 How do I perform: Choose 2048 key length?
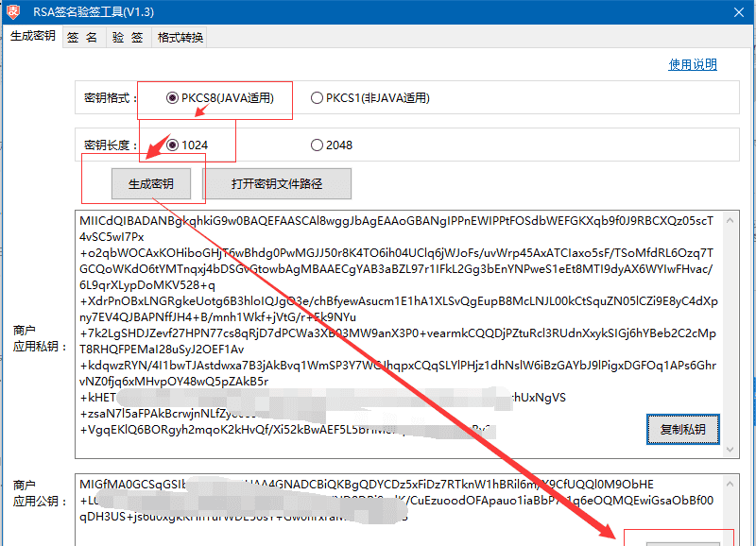pyautogui.click(x=332, y=145)
